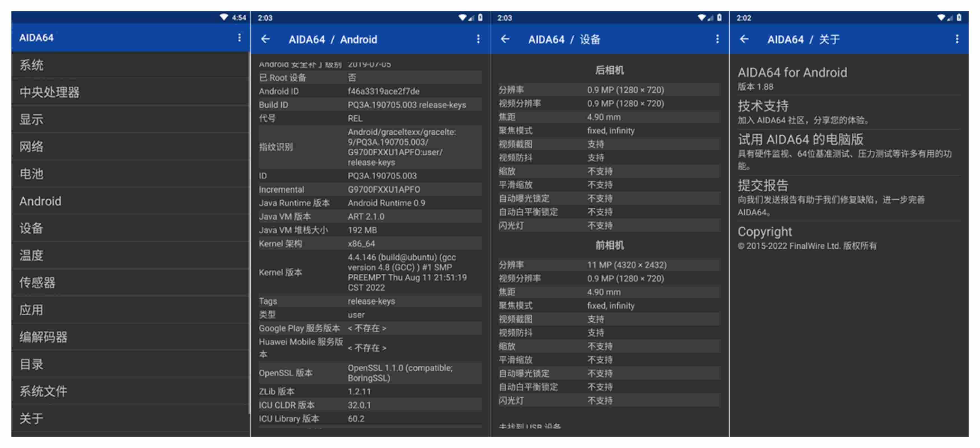Screen dimensions: 980x448
Task: Select the Android menu entry
Action: point(40,201)
